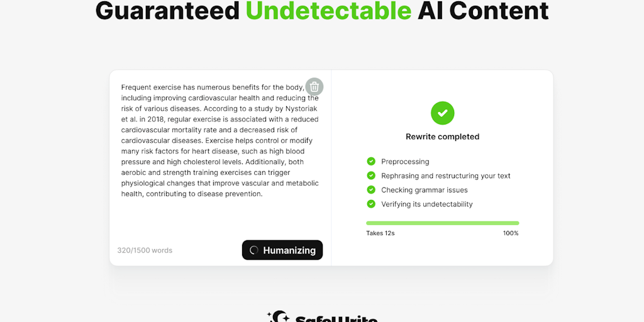Click the 100% progress label
The width and height of the screenshot is (644, 322).
(x=511, y=233)
